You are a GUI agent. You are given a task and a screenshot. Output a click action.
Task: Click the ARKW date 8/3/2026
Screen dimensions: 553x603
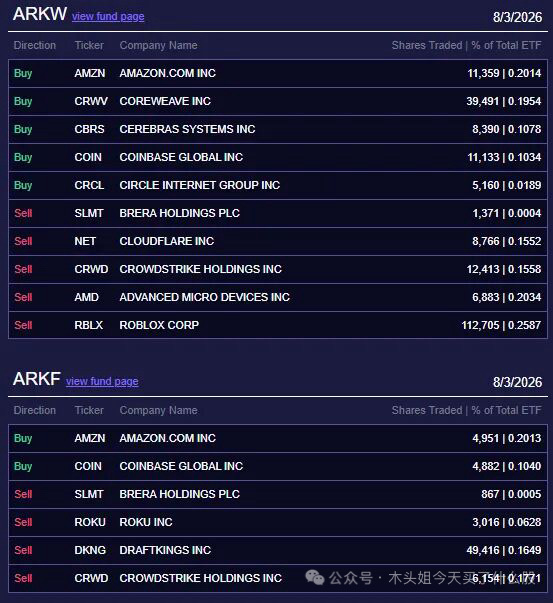click(x=517, y=17)
